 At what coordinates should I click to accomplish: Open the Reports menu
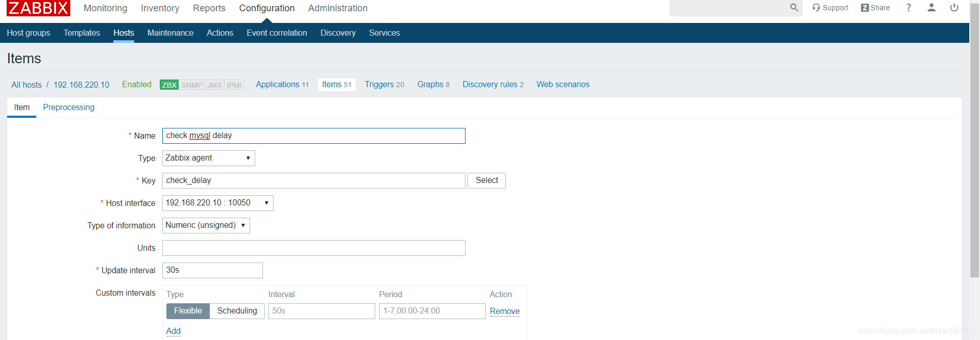point(209,8)
